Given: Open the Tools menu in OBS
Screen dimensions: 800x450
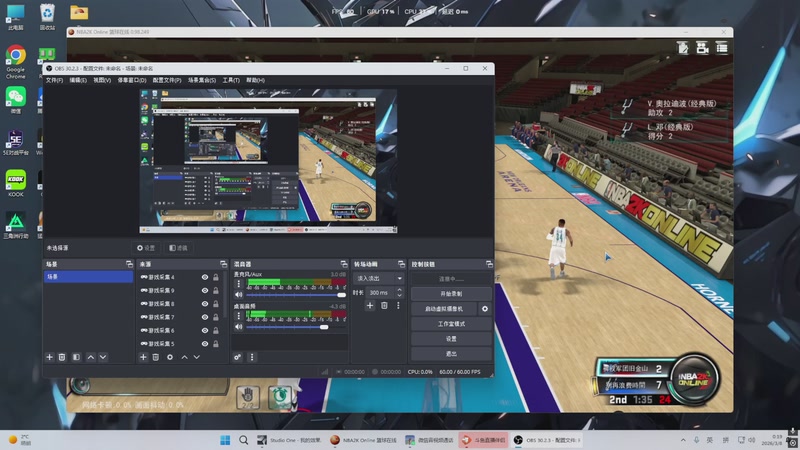Looking at the screenshot, I should pyautogui.click(x=231, y=80).
